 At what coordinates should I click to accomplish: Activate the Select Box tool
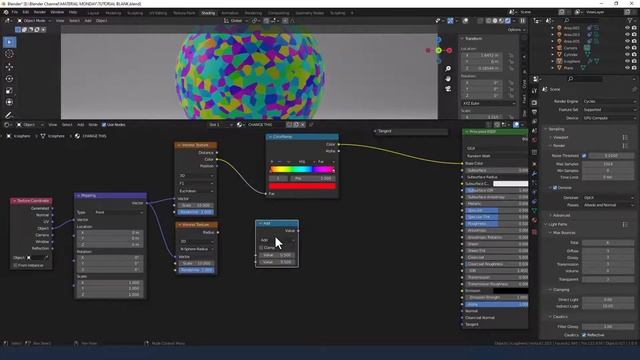click(x=9, y=42)
